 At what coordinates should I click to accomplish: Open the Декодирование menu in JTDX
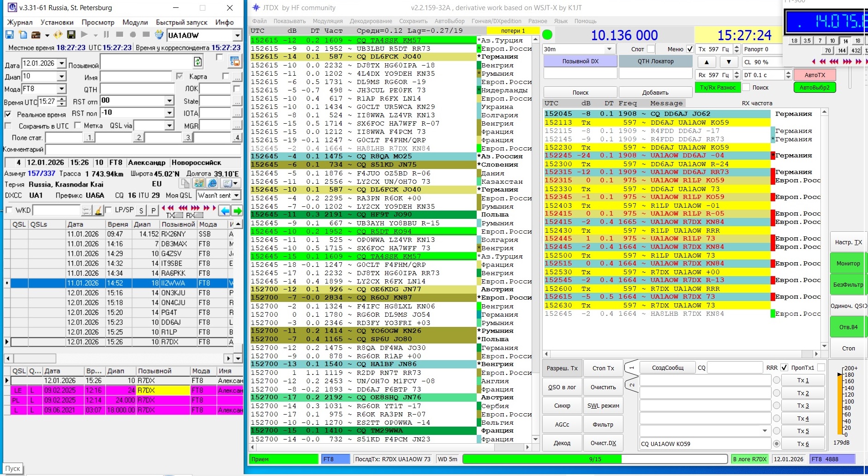point(371,21)
